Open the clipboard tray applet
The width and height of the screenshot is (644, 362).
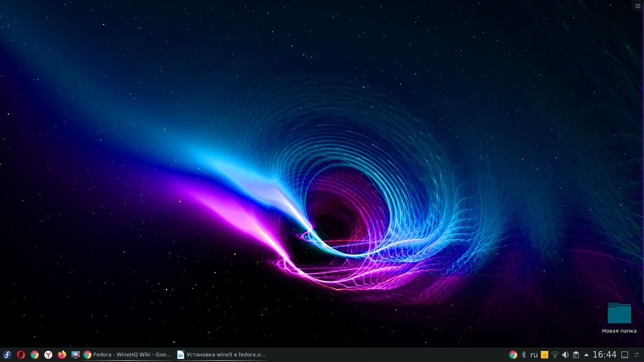pos(576,354)
